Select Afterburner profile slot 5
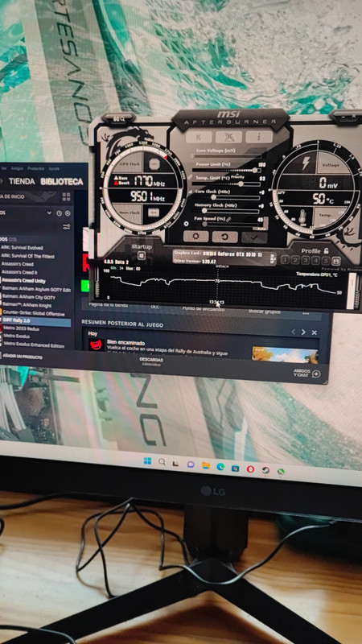Viewport: 362px width, 644px height. (326, 261)
